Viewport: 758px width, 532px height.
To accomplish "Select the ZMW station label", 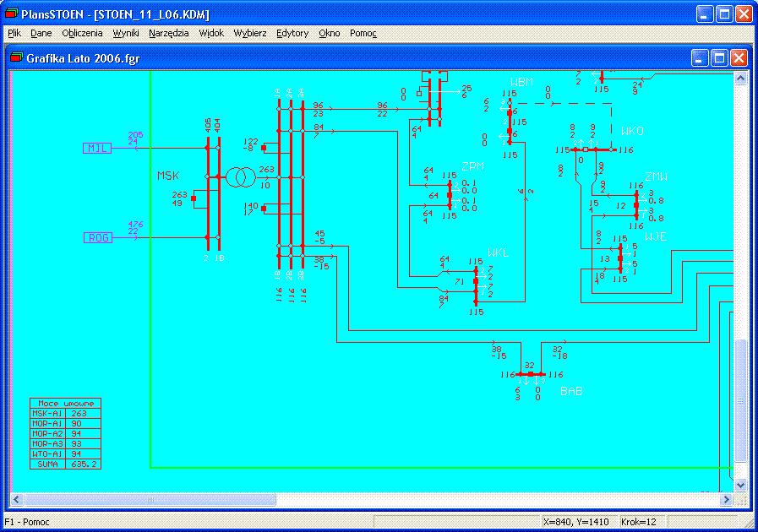I will [x=656, y=176].
